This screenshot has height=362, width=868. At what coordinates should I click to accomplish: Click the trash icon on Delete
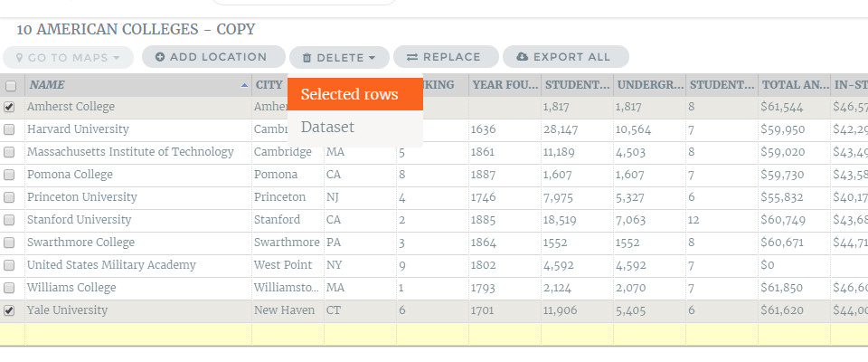pyautogui.click(x=307, y=58)
